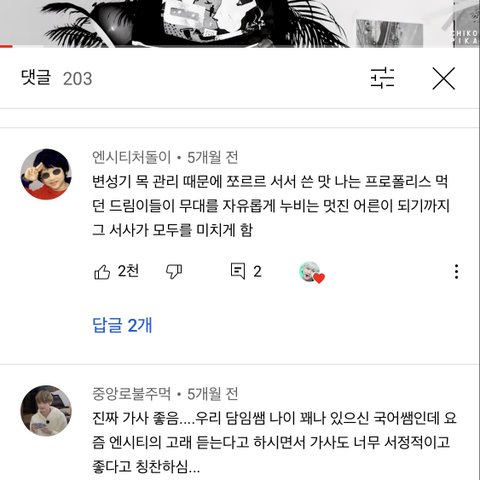Expand 답글 2개 replies
480x480 pixels.
[122, 325]
